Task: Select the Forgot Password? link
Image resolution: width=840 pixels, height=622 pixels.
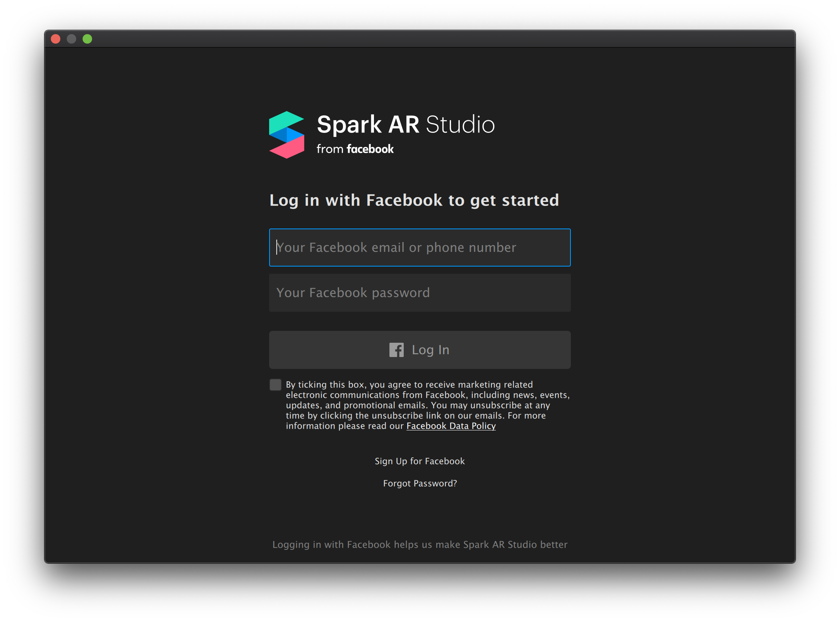Action: (x=420, y=483)
